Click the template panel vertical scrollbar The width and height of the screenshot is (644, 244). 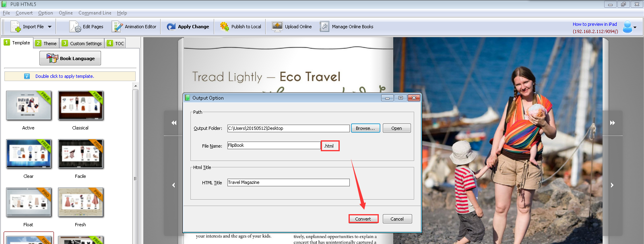[x=136, y=178]
